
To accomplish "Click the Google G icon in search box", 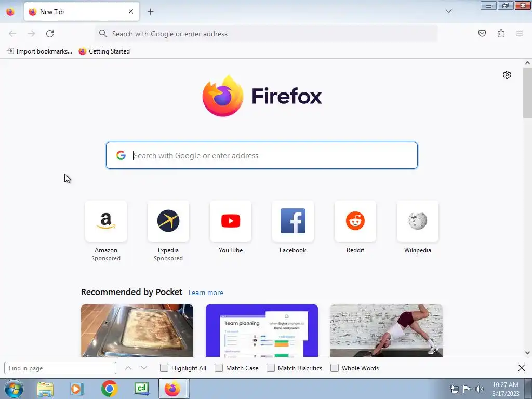I will tap(121, 155).
